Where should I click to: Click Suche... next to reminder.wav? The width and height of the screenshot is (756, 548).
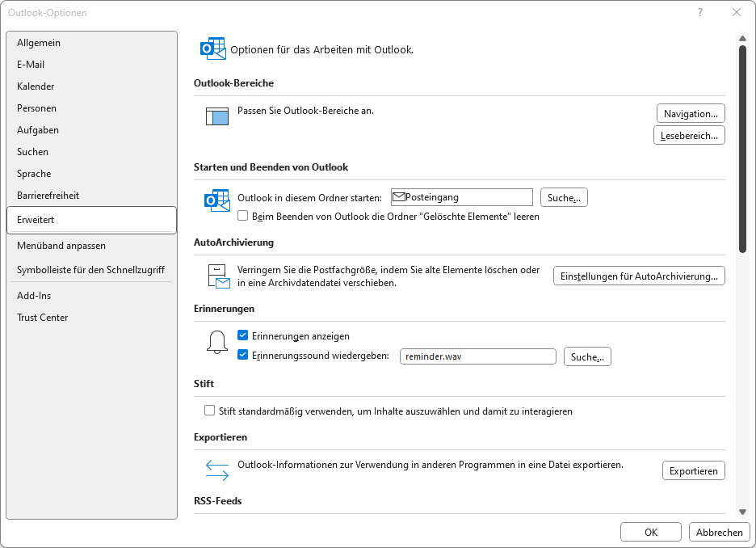pyautogui.click(x=587, y=356)
